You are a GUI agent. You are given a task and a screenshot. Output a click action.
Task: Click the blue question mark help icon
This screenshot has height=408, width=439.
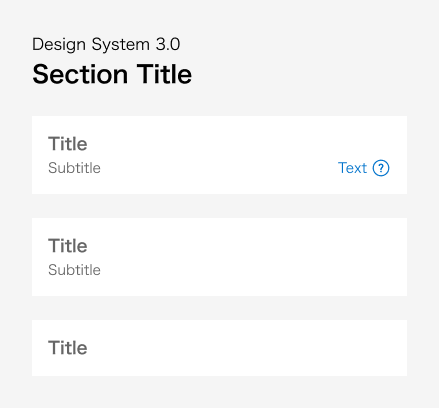(x=381, y=168)
